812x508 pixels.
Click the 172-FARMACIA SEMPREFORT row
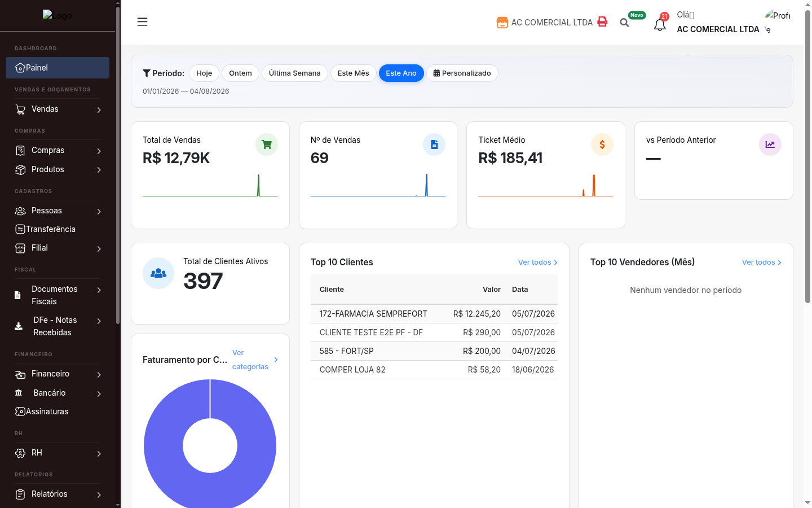434,314
